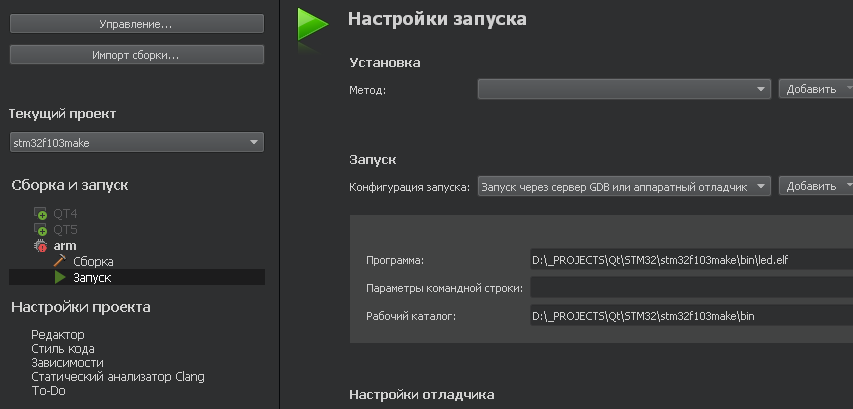
Task: Open Статический анализатор Clang settings
Action: pyautogui.click(x=117, y=377)
